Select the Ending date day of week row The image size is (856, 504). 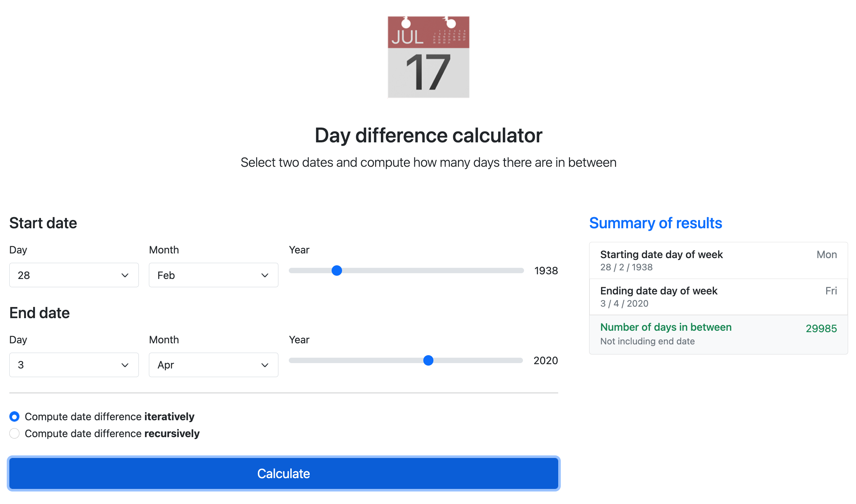[x=718, y=297]
